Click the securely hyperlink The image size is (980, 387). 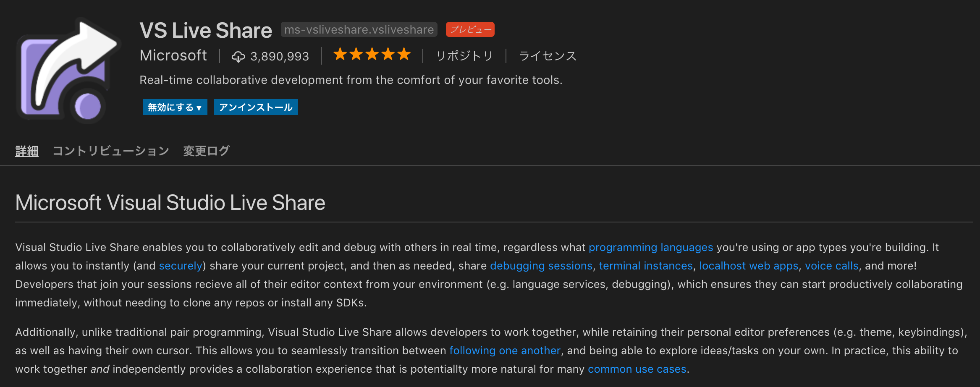[x=180, y=266]
